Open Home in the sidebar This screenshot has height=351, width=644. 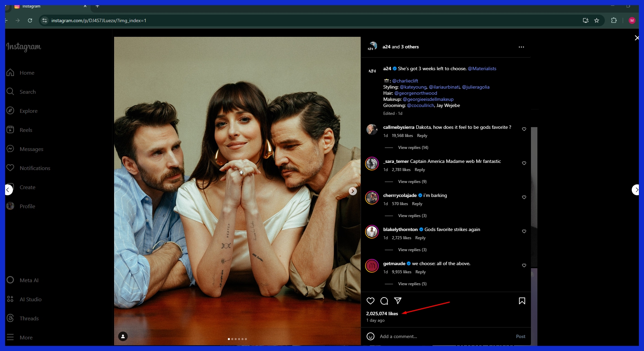[x=21, y=73]
